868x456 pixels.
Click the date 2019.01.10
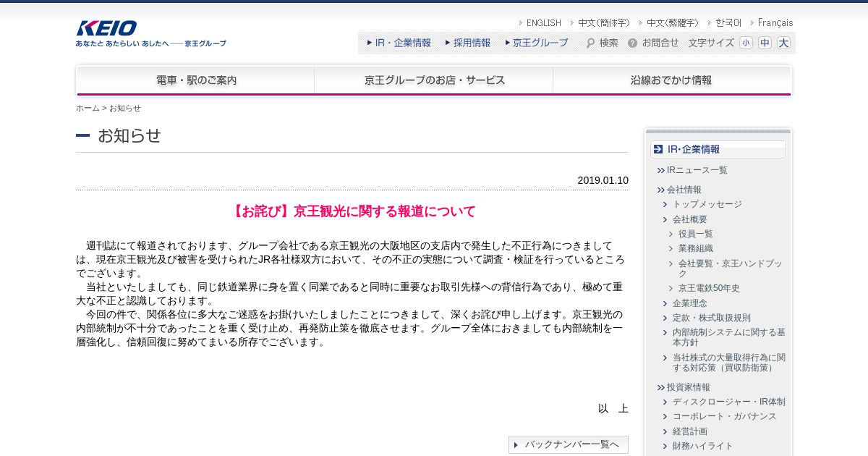tap(603, 180)
